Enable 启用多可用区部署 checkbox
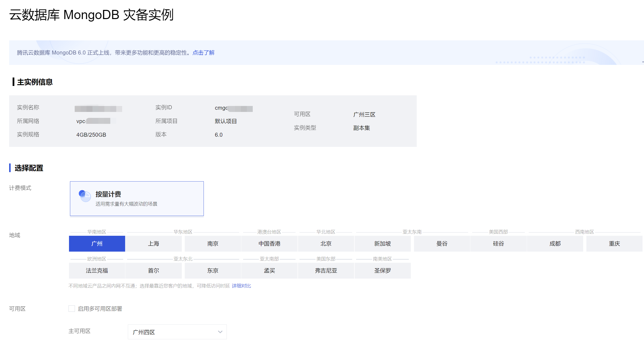The width and height of the screenshot is (644, 342). click(72, 309)
